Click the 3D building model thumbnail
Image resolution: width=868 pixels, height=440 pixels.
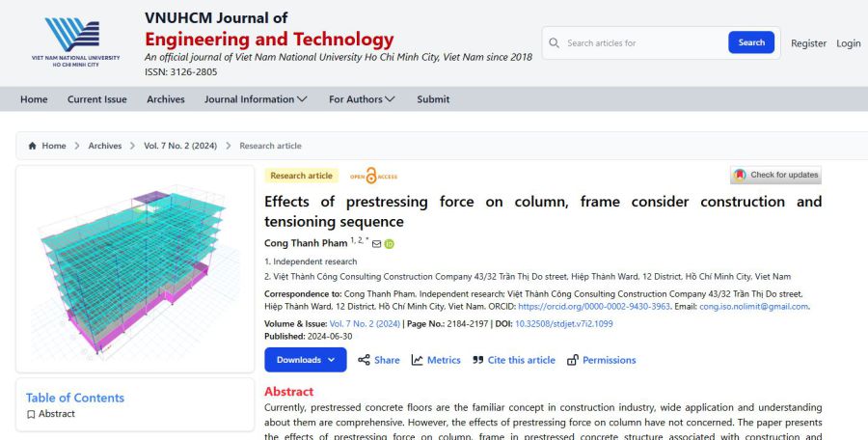click(135, 269)
